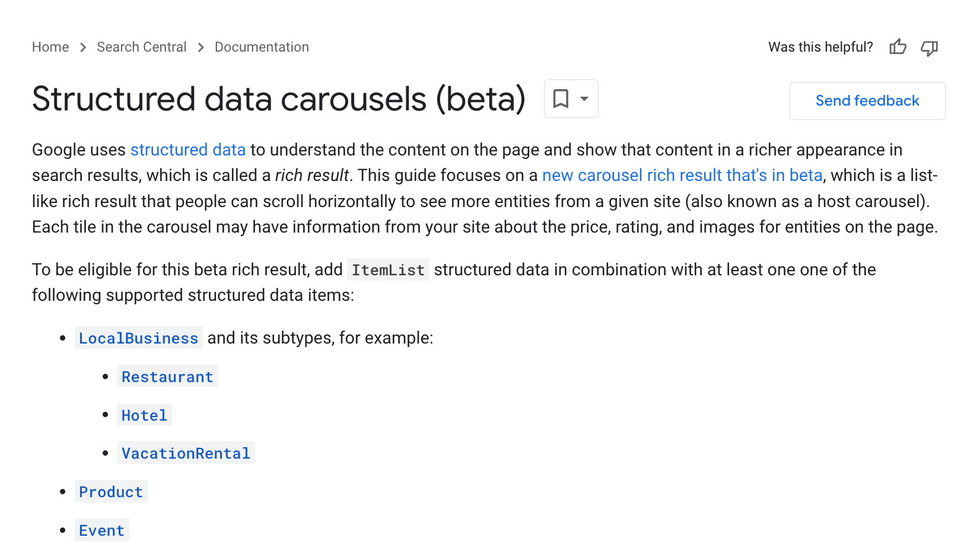This screenshot has width=980, height=553.
Task: Click the Restaurant subtype link
Action: 167,377
